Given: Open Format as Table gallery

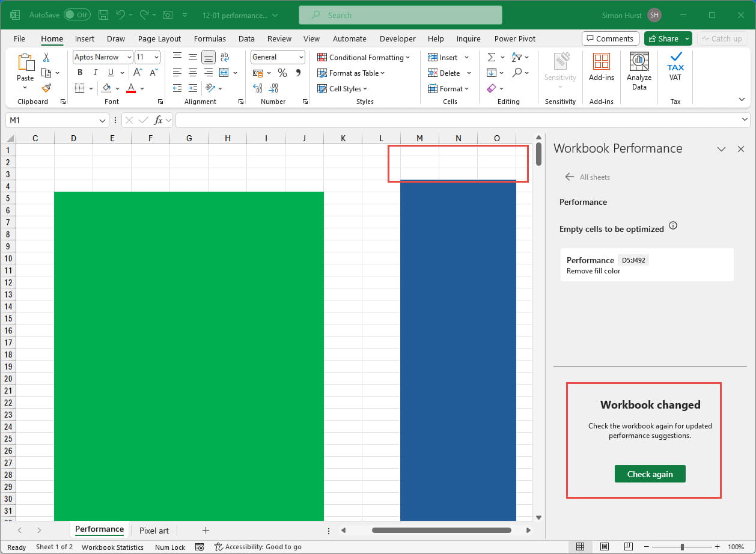Looking at the screenshot, I should (x=352, y=73).
